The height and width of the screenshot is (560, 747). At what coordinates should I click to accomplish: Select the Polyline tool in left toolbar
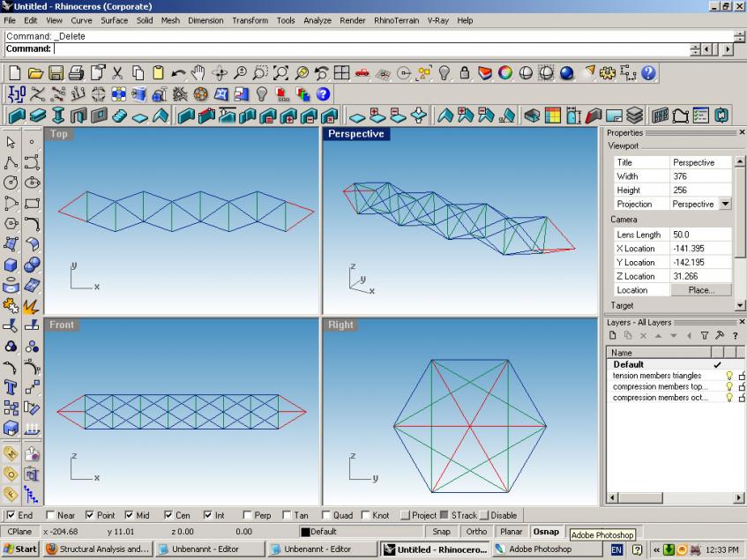[11, 162]
